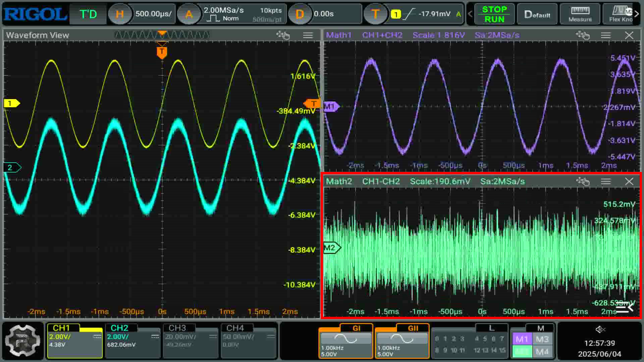Toggle CH3 channel on

pos(191,341)
